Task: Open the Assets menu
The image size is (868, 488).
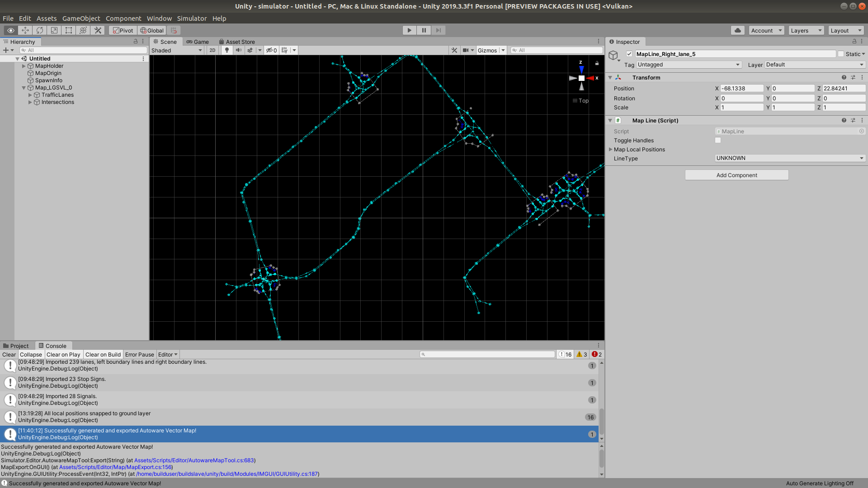Action: pos(47,19)
